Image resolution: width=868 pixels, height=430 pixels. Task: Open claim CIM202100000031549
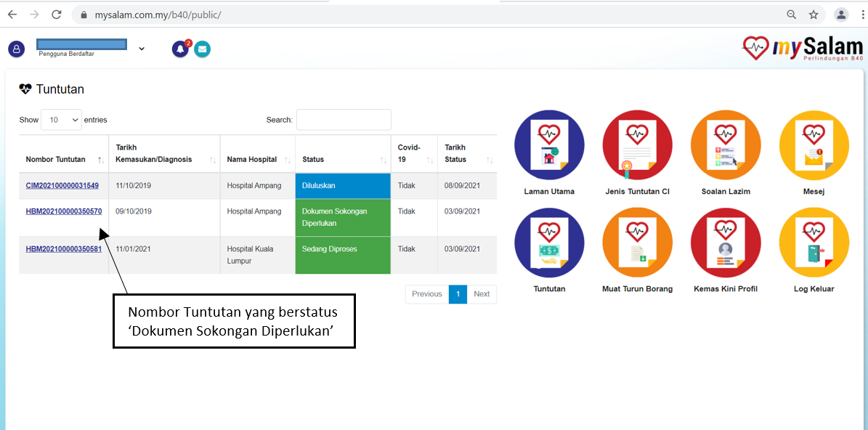[64, 185]
